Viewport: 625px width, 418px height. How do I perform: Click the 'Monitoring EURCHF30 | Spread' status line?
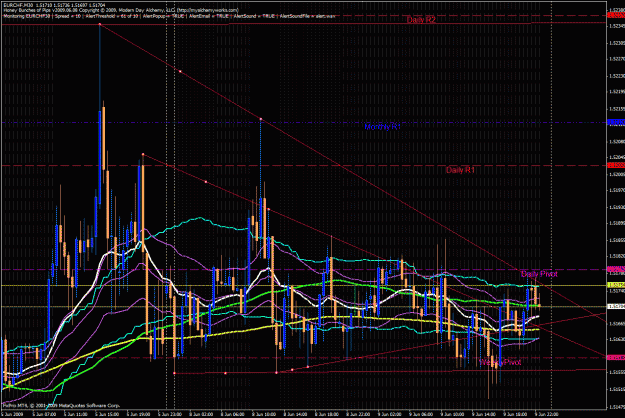[x=169, y=16]
